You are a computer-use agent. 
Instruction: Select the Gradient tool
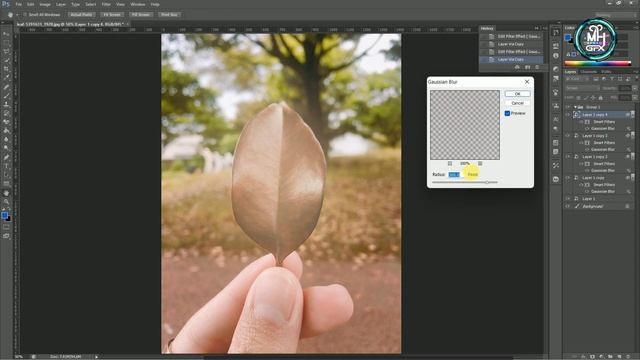pos(6,131)
